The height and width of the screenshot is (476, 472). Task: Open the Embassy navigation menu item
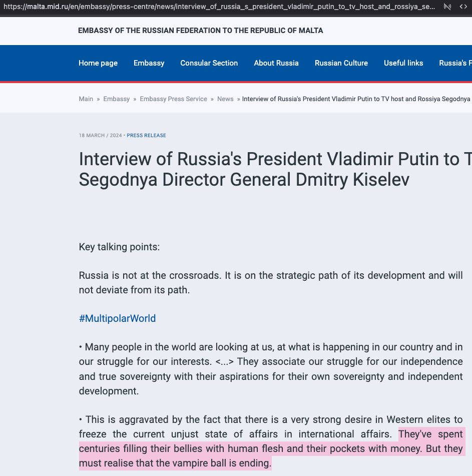tap(149, 63)
